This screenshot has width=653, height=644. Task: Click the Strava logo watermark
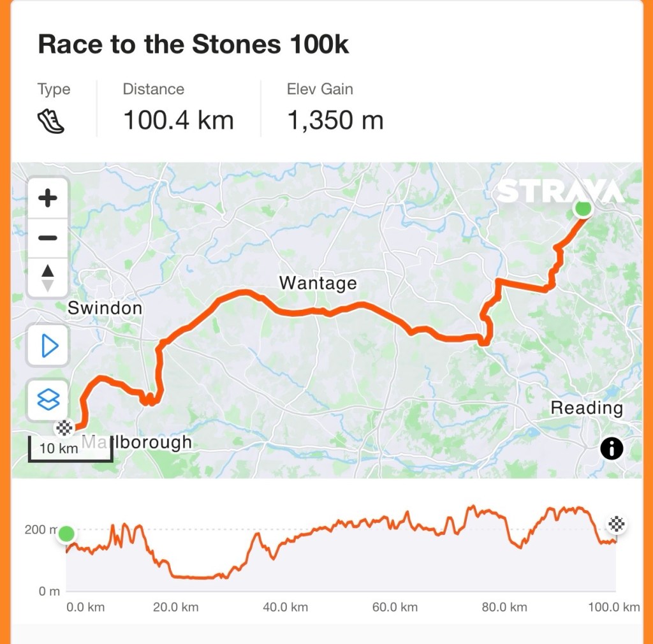pos(560,191)
